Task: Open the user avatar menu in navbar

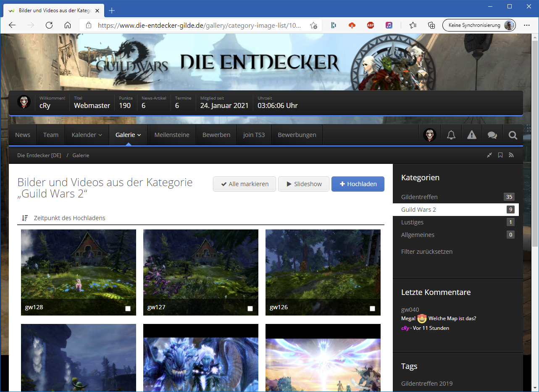Action: point(429,135)
